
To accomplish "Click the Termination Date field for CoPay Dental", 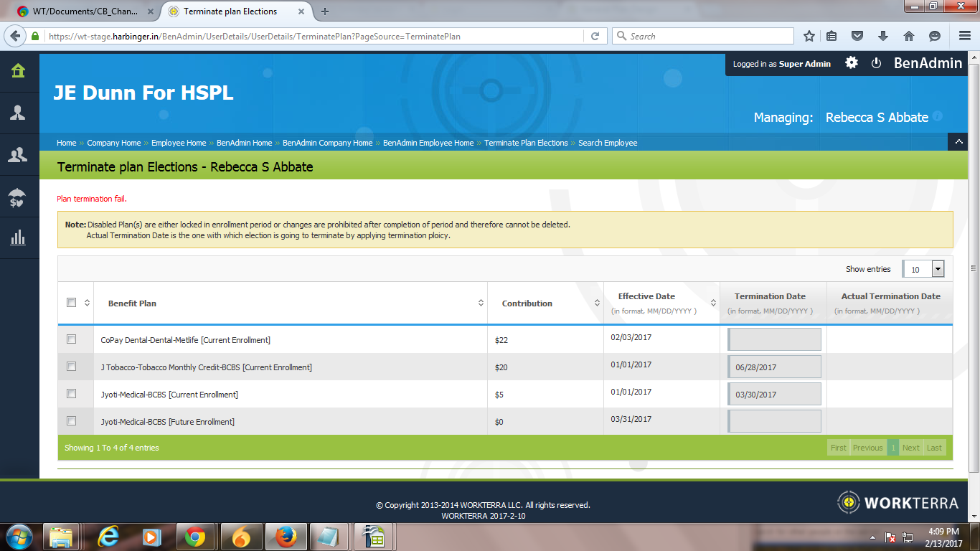I will pyautogui.click(x=774, y=339).
